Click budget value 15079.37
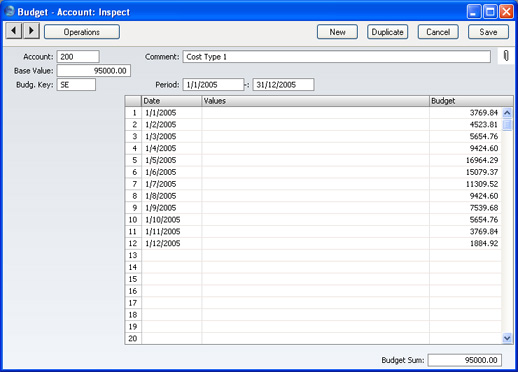The width and height of the screenshot is (518, 372). point(465,172)
